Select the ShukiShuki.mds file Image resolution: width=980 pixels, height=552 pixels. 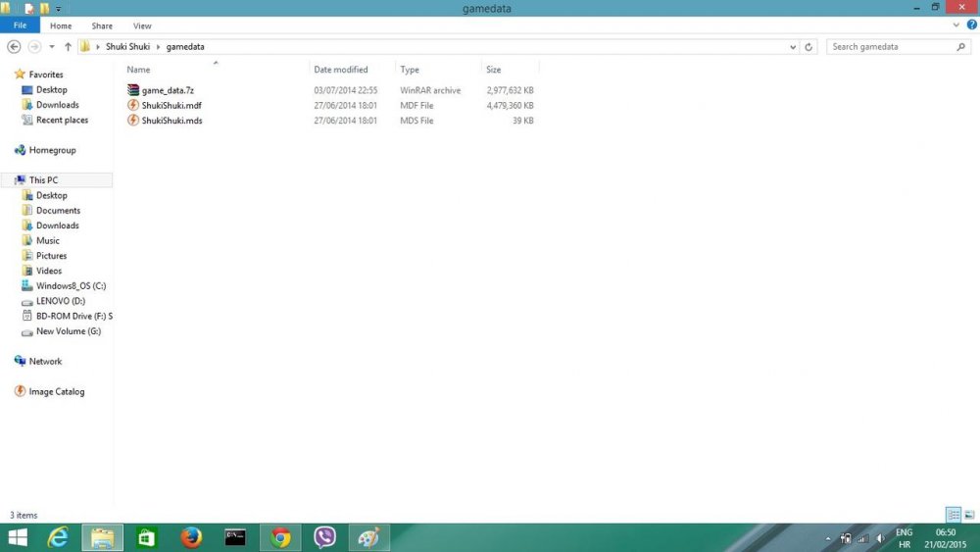[x=171, y=121]
